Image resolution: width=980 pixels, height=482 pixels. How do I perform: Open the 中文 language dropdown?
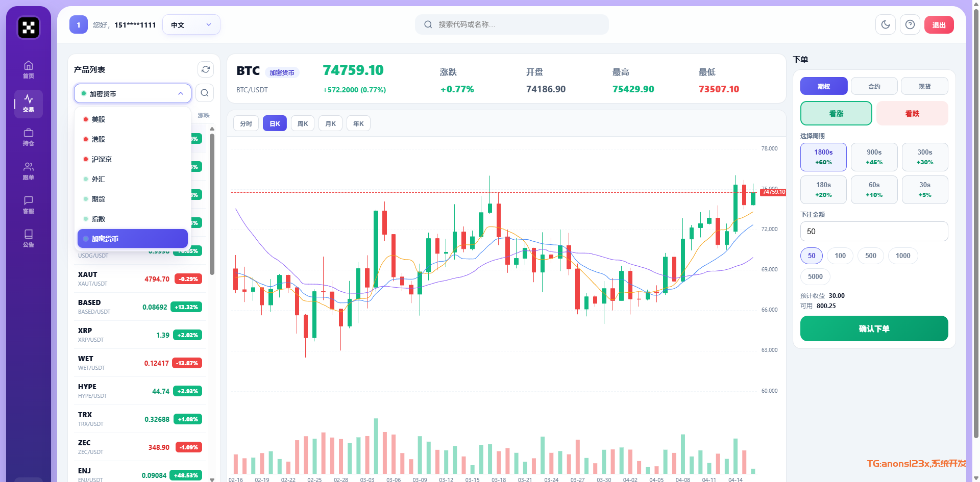(191, 24)
